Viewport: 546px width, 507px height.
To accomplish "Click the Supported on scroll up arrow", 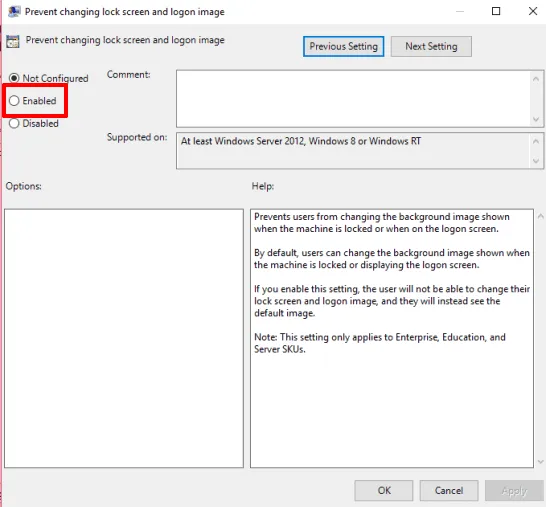I will point(536,141).
